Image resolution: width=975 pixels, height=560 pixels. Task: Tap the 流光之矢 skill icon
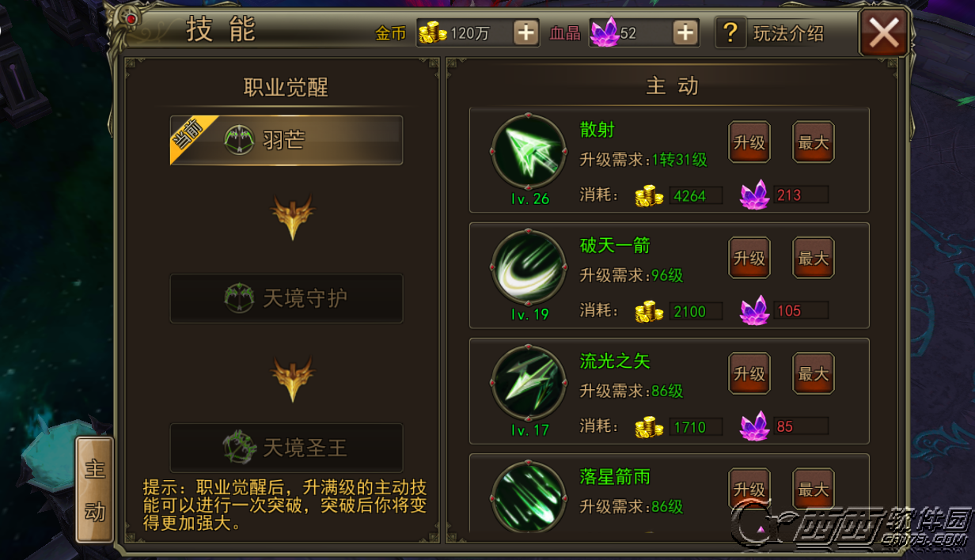coord(529,383)
